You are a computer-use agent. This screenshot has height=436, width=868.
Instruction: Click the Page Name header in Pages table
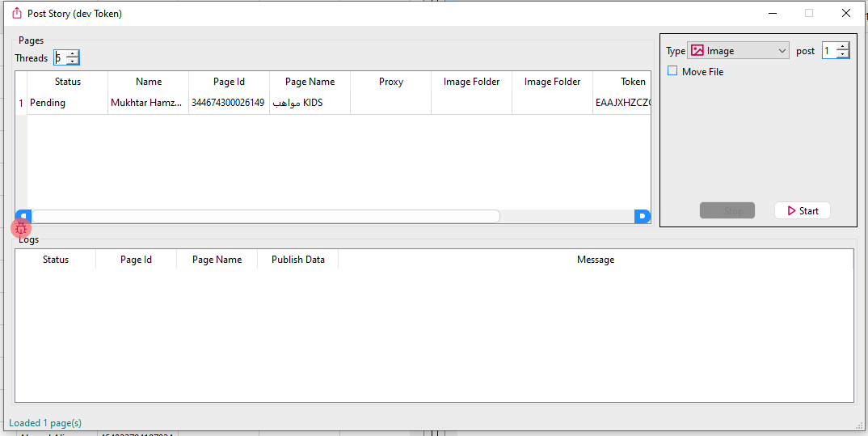pos(310,82)
